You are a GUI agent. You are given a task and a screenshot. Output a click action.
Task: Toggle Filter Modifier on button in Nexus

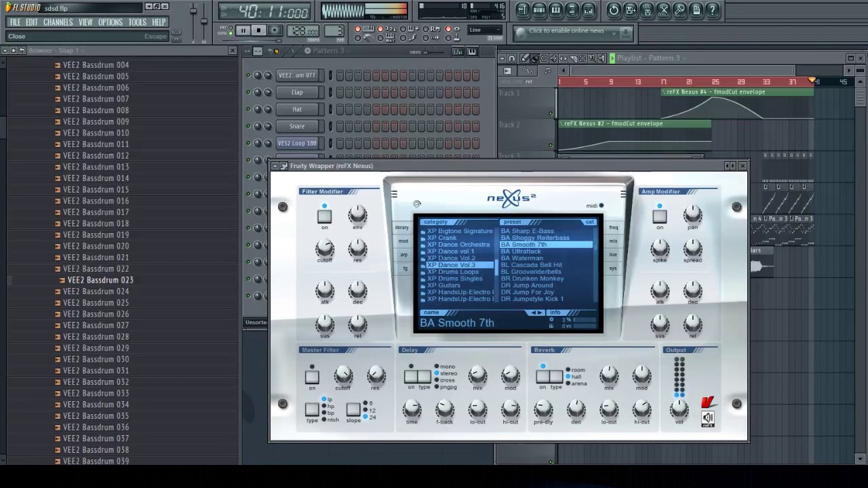click(x=325, y=216)
